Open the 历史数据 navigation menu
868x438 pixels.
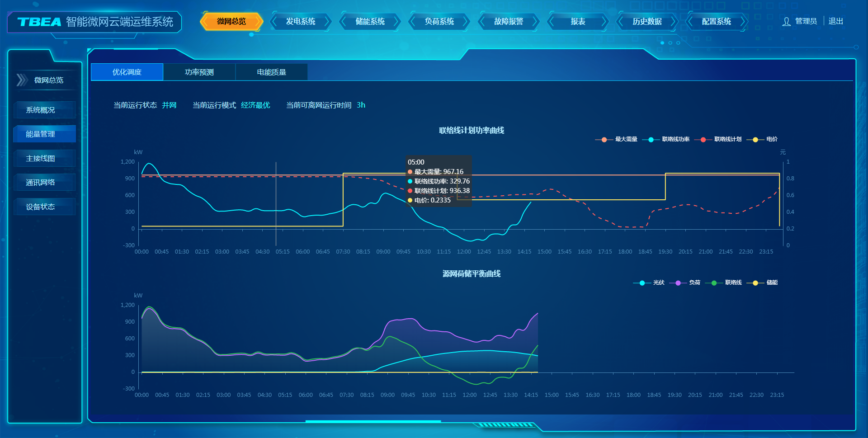pos(647,22)
